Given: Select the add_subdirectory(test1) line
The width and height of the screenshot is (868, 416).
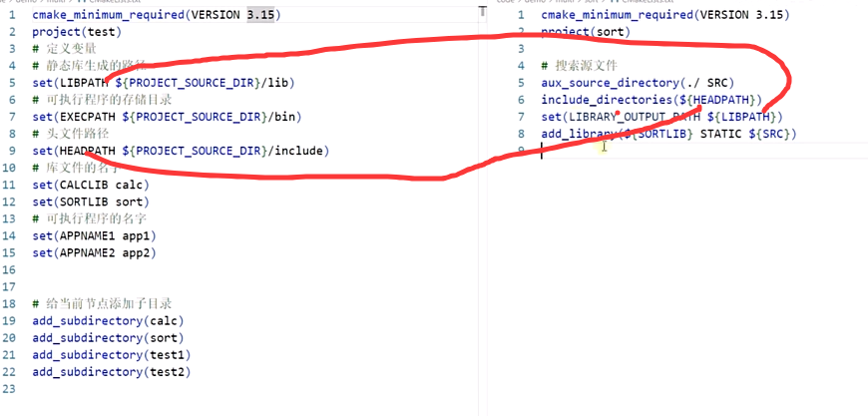Looking at the screenshot, I should [111, 355].
